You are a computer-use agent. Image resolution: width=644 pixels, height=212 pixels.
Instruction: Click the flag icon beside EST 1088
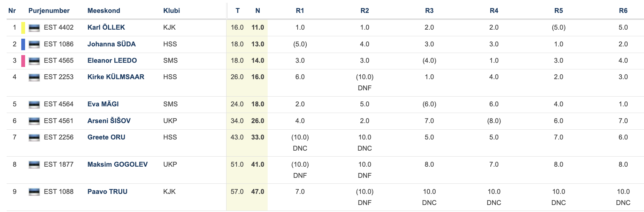[34, 192]
